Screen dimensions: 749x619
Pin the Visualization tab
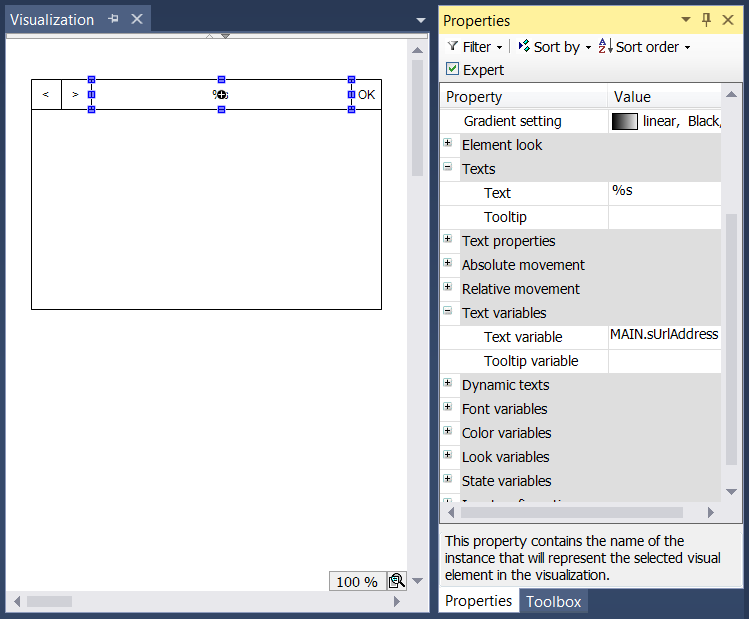coord(113,19)
